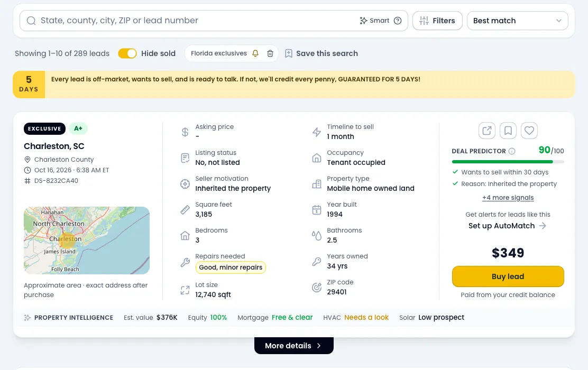Screen dimensions: 588x370
Task: Show +4 more signals
Action: pos(508,198)
